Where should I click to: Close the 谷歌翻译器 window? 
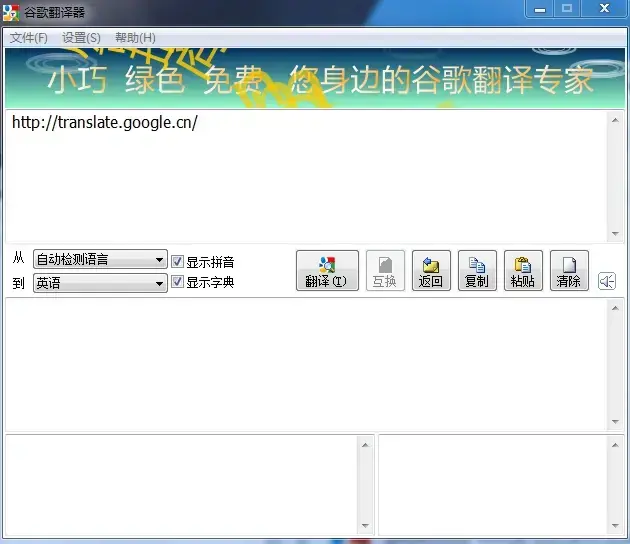(x=604, y=9)
